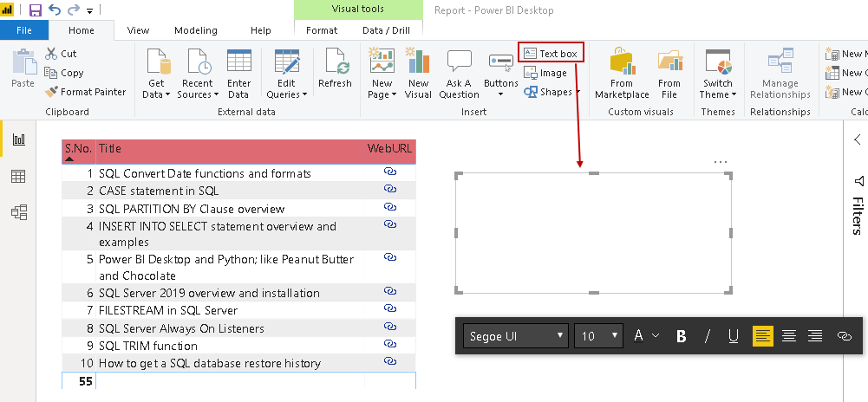Insert a Text box

click(x=551, y=54)
